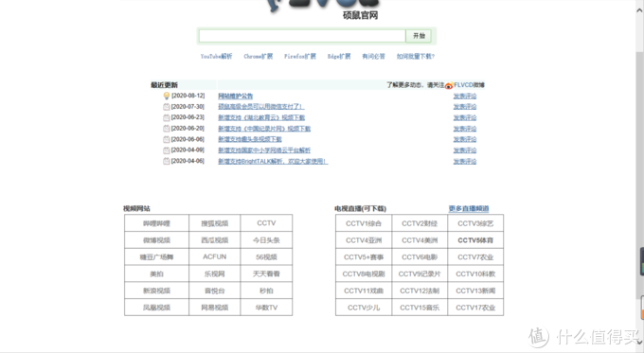This screenshot has height=353, width=644.
Task: Select 网易视频 in the video sites table
Action: coord(214,308)
